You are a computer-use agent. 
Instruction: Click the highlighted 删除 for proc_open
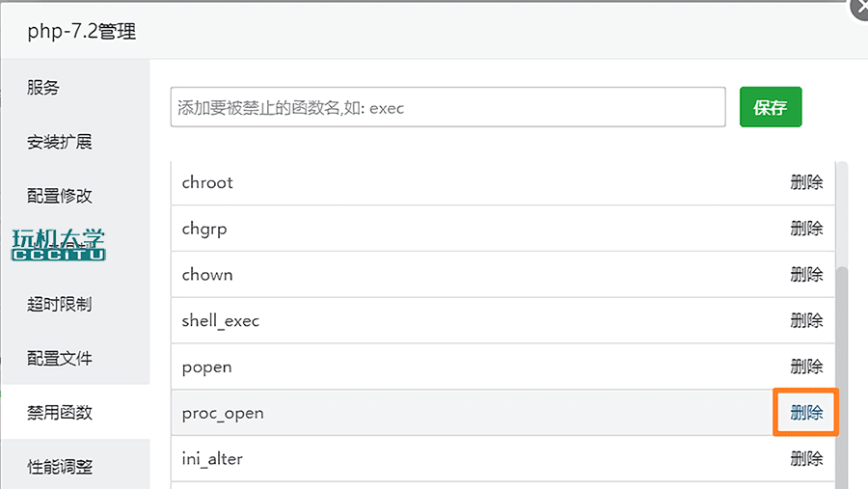pyautogui.click(x=806, y=413)
